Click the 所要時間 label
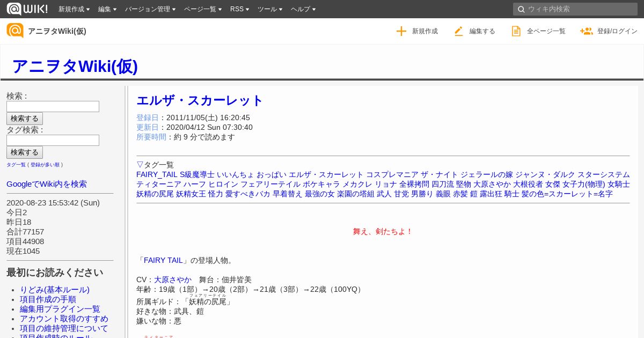The width and height of the screenshot is (644, 338). click(151, 137)
